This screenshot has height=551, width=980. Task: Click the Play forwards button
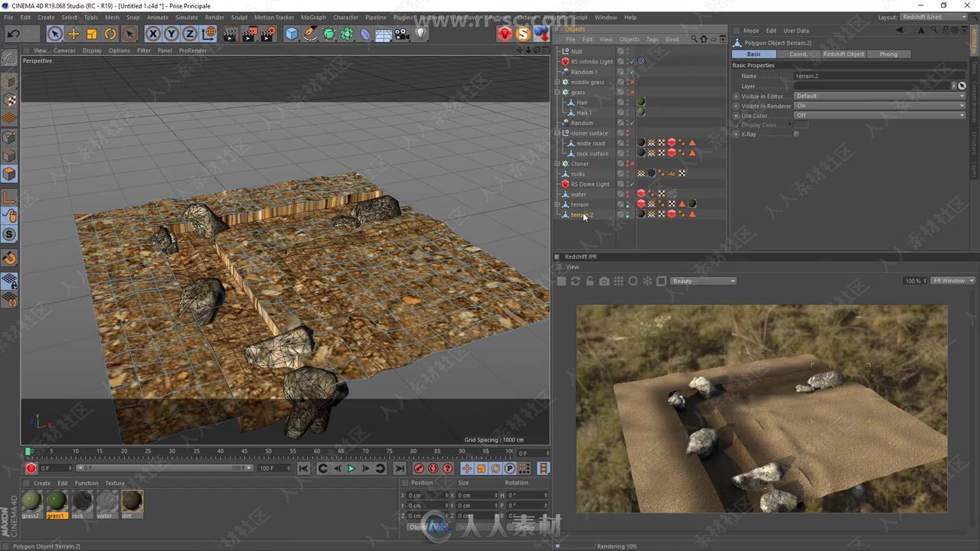click(351, 468)
